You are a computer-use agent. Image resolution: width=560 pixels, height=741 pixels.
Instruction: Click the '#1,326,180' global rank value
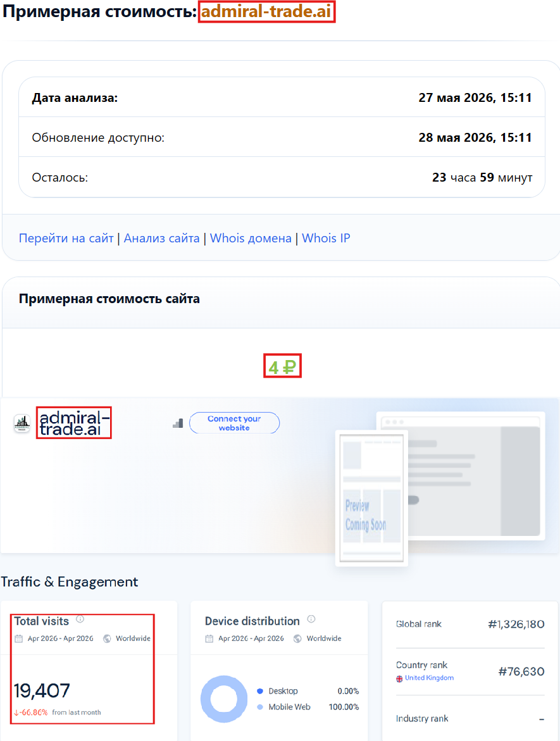(x=516, y=625)
